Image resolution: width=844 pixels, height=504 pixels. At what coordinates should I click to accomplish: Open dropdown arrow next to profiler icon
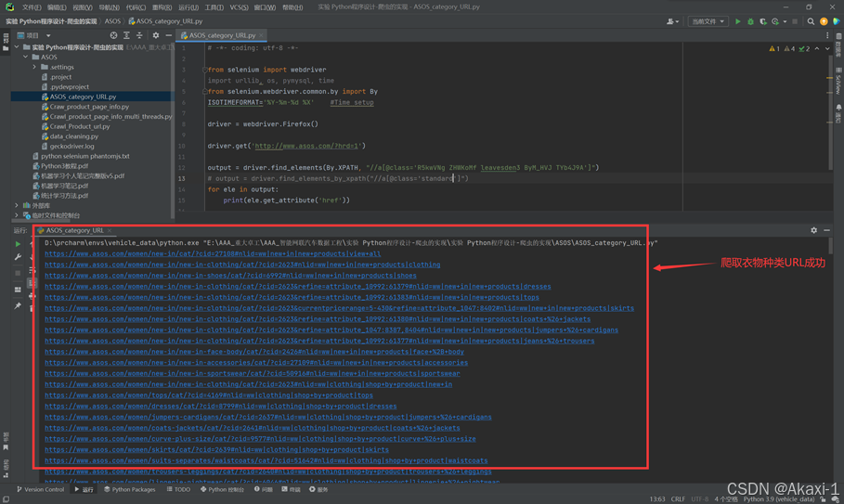click(x=785, y=21)
